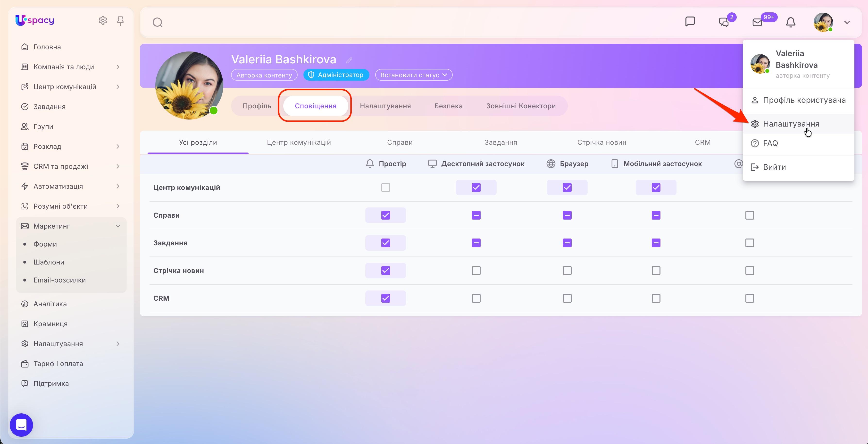Open Підтримка in the sidebar
Image resolution: width=868 pixels, height=444 pixels.
51,383
